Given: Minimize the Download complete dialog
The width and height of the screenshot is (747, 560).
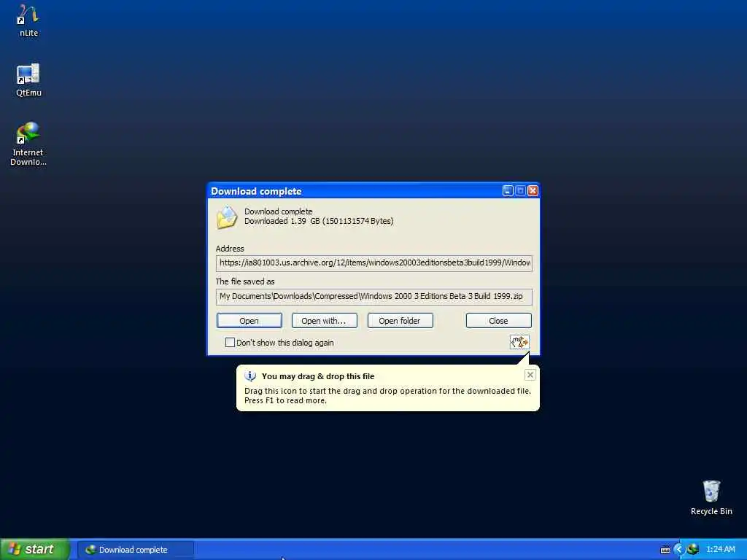Looking at the screenshot, I should coord(508,190).
